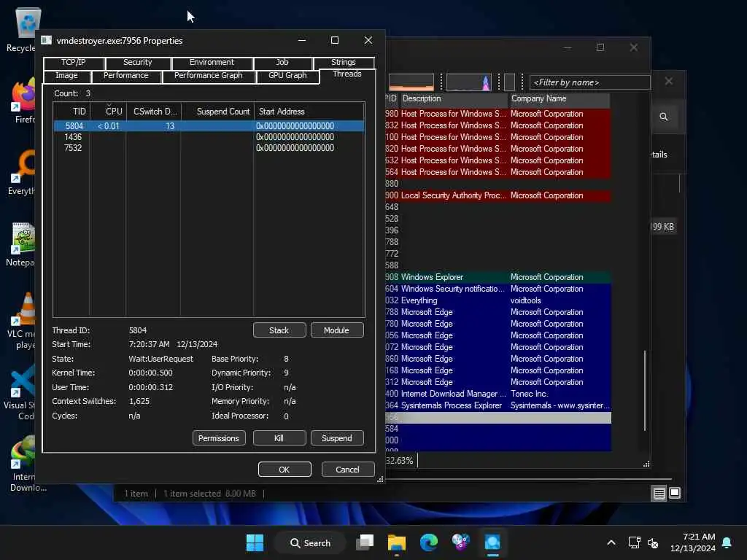Viewport: 747px width, 560px height.
Task: Click the Module button
Action: click(x=336, y=330)
